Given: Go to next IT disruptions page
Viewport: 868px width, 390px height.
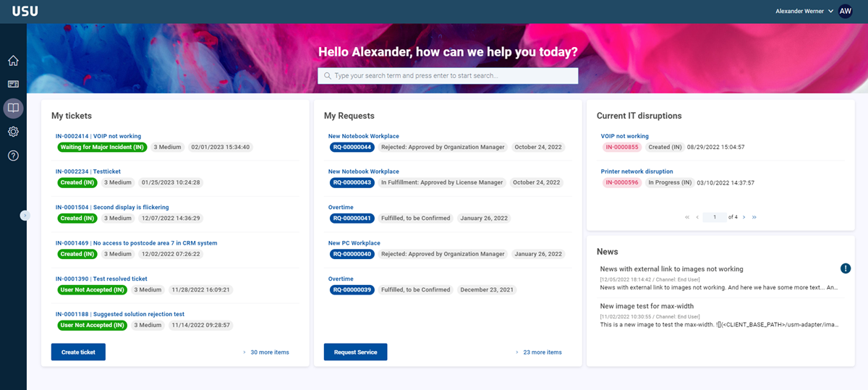Looking at the screenshot, I should (x=744, y=217).
